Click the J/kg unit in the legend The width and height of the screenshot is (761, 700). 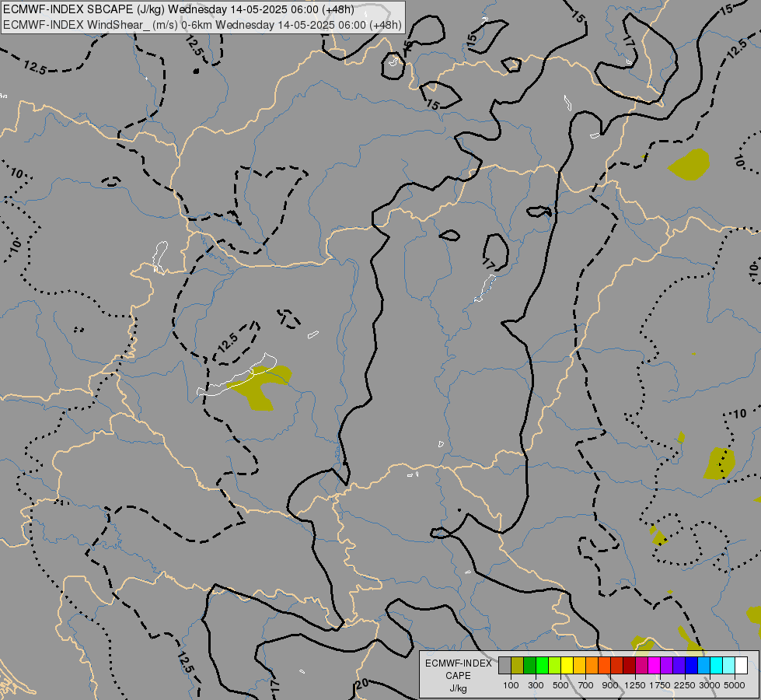[458, 688]
